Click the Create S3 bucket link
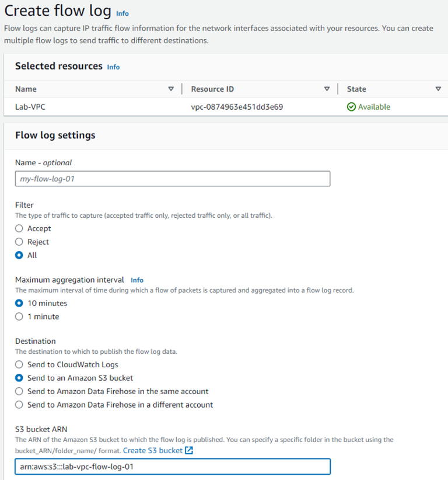 [x=153, y=451]
